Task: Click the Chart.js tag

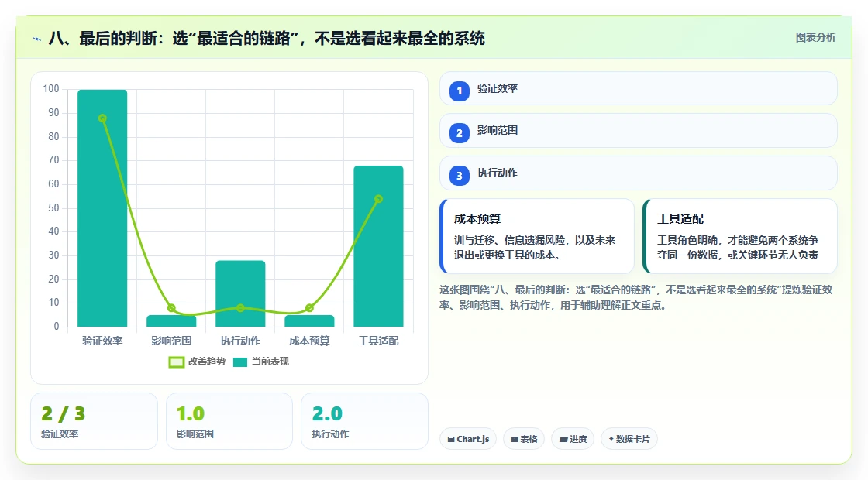Action: (468, 439)
